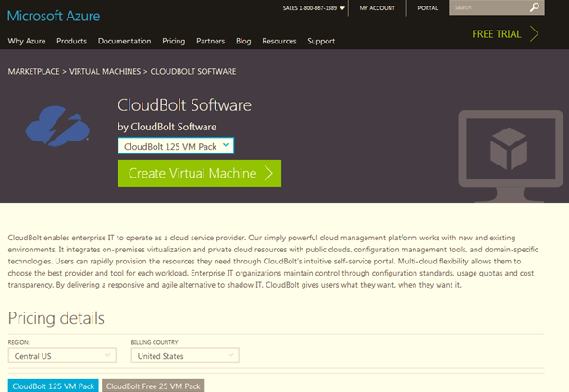Screen dimensions: 569x392
Task: Click the Create Virtual Machine button
Action: point(199,173)
